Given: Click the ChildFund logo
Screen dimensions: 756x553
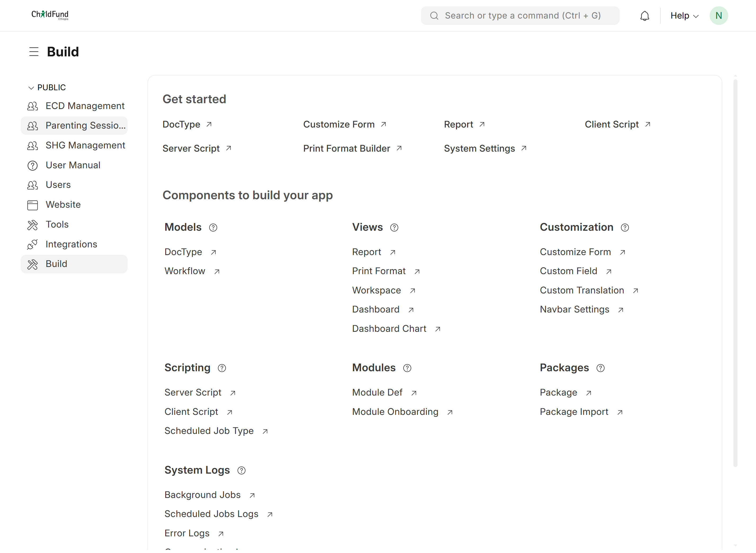Looking at the screenshot, I should 50,15.
